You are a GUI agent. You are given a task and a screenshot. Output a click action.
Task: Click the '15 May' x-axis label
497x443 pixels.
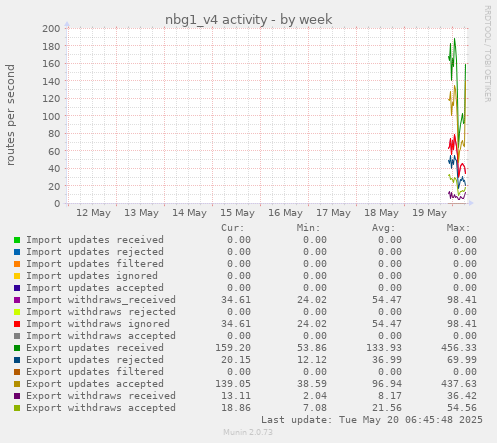coord(237,213)
